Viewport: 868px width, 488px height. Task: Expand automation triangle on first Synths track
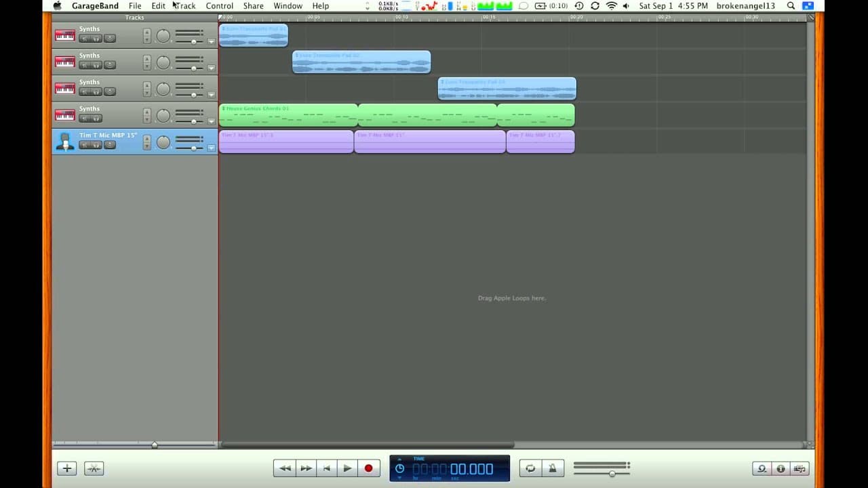point(211,41)
